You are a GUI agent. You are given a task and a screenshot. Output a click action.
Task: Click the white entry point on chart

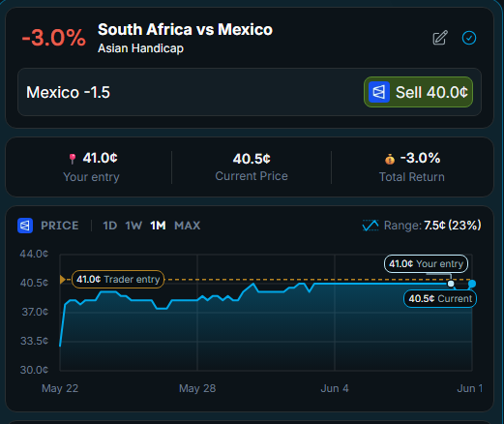[x=451, y=284]
